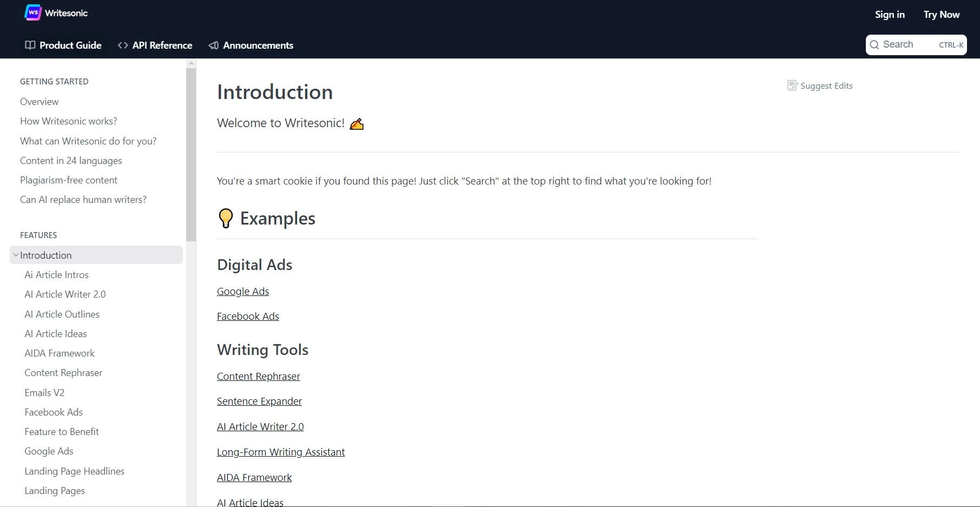
Task: Open the AI Article Writer 2.0 content link
Action: click(x=260, y=426)
